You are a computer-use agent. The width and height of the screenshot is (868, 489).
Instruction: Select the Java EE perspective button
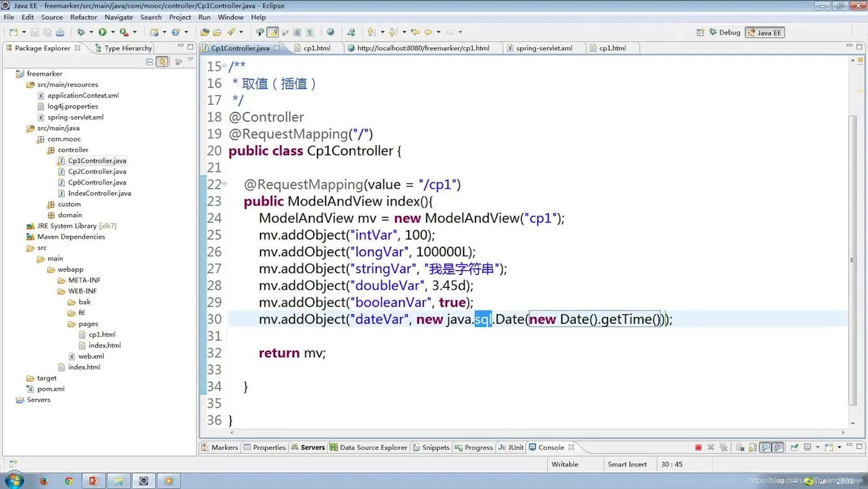(x=765, y=33)
